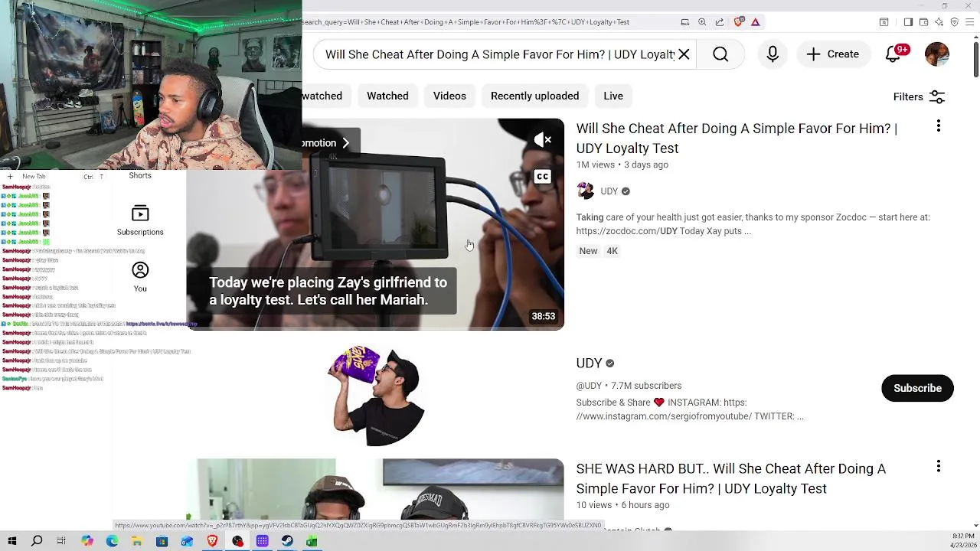Screen dimensions: 980x551
Task: Click the magnifier search button
Action: tap(720, 54)
